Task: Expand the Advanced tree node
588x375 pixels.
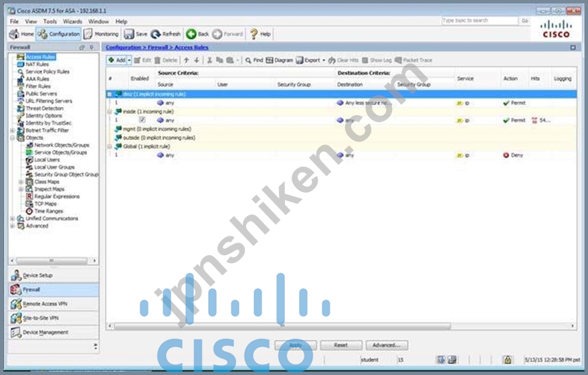Action: (12, 226)
